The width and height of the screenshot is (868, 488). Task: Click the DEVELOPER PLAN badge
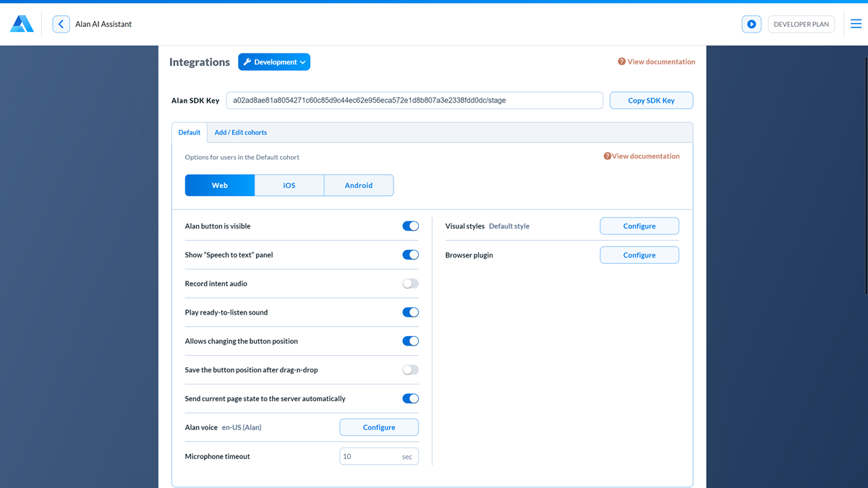click(x=801, y=24)
